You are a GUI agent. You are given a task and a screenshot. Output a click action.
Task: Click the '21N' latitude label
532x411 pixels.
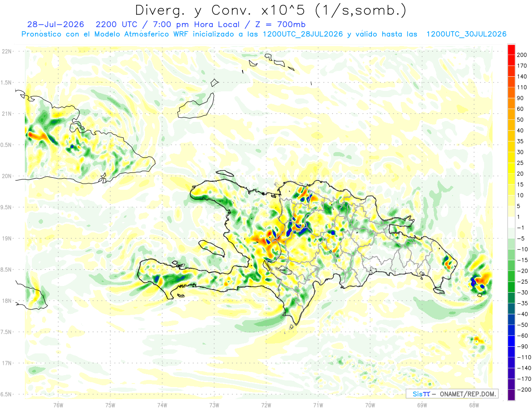click(6, 114)
